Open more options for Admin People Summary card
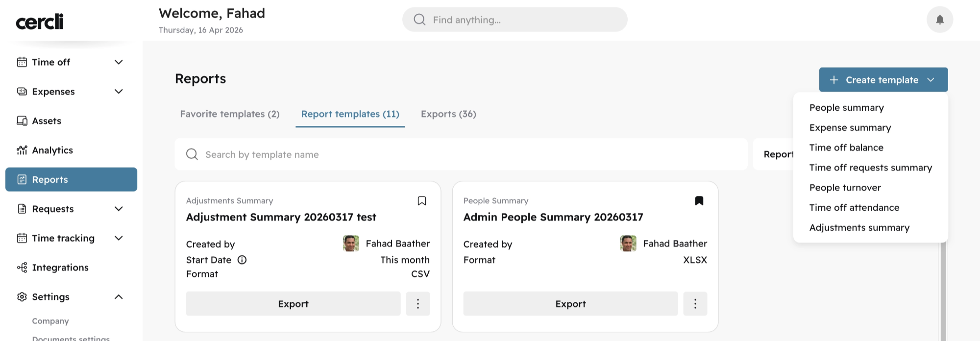Screen dimensions: 980x341 pyautogui.click(x=695, y=304)
